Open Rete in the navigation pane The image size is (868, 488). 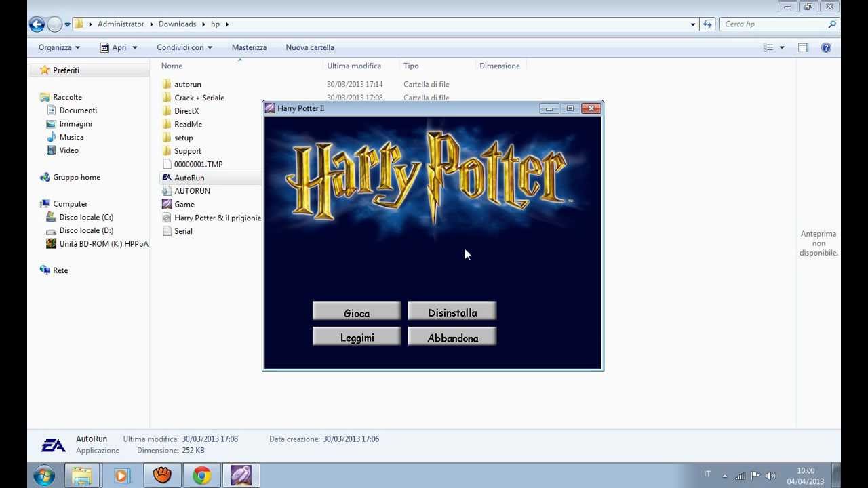(60, 270)
